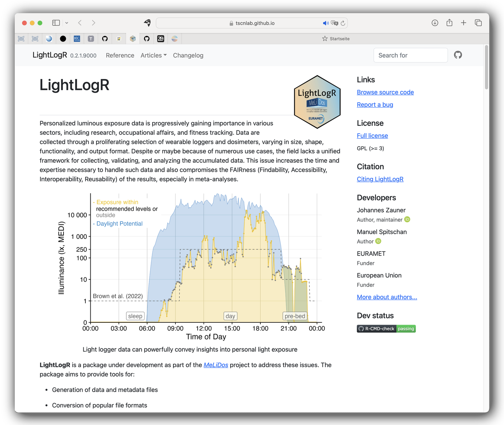Click the version number 0.2.1.9000
The image size is (504, 425).
click(x=83, y=56)
